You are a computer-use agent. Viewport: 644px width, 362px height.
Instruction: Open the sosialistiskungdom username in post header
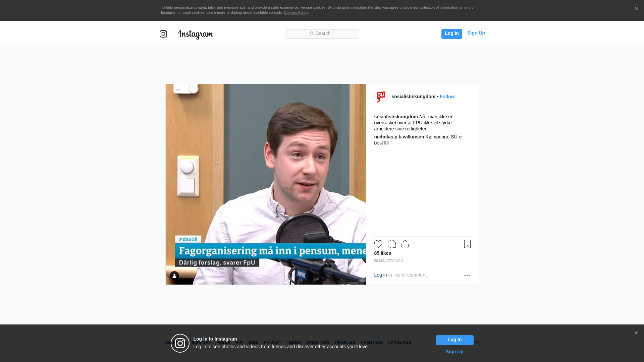(x=413, y=97)
